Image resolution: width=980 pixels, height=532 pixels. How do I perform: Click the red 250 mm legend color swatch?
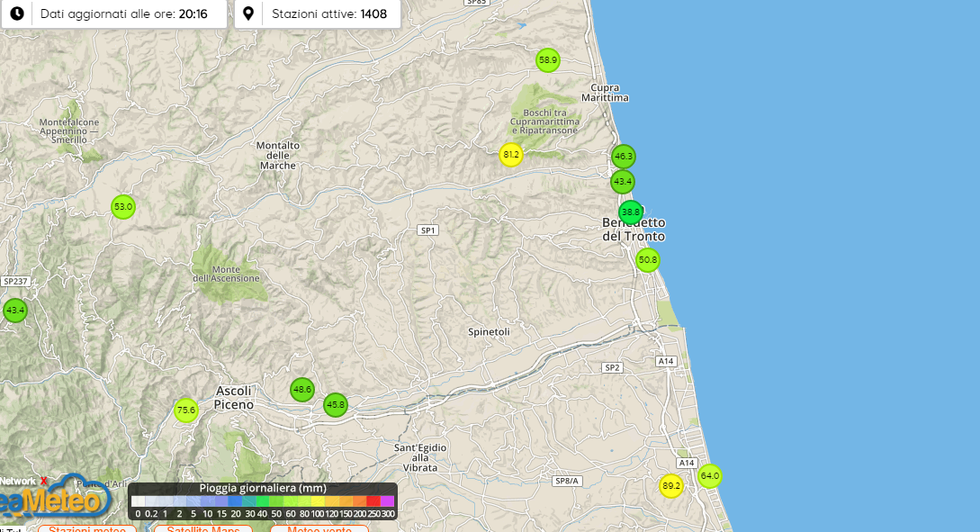click(373, 502)
